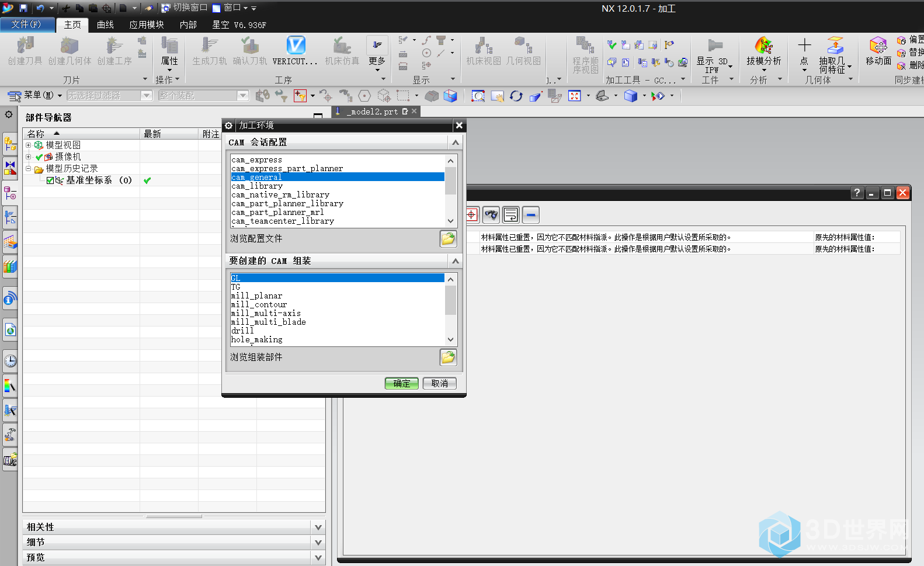Open the More (更多) ribbon gallery
Viewport: 924px width, 566px height.
pos(377,53)
